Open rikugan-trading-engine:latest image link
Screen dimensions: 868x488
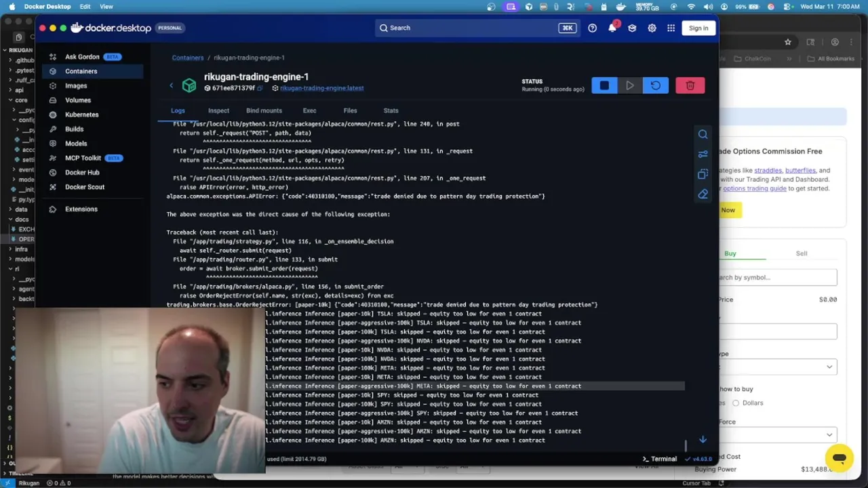321,88
